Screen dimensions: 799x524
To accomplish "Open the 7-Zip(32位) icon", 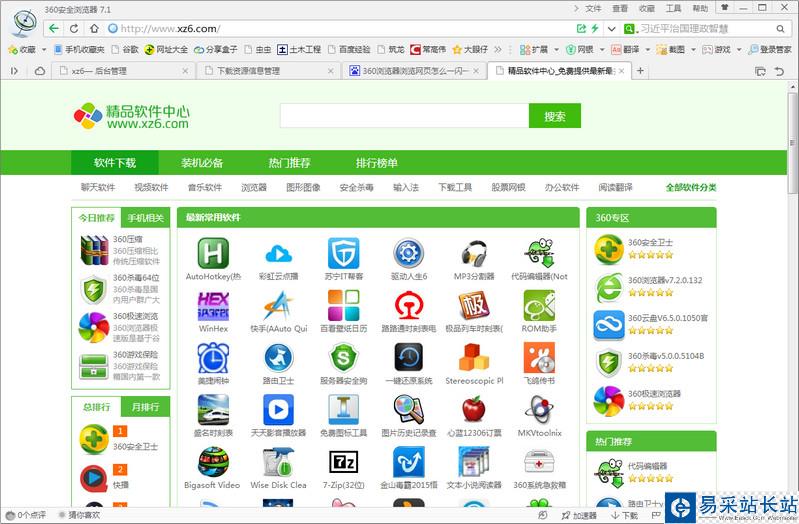I will (343, 462).
